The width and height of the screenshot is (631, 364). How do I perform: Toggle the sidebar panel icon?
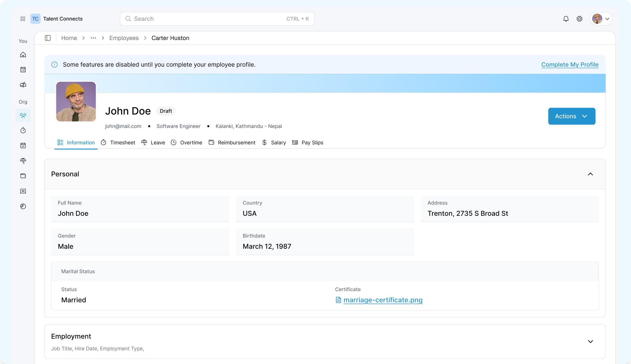click(48, 38)
